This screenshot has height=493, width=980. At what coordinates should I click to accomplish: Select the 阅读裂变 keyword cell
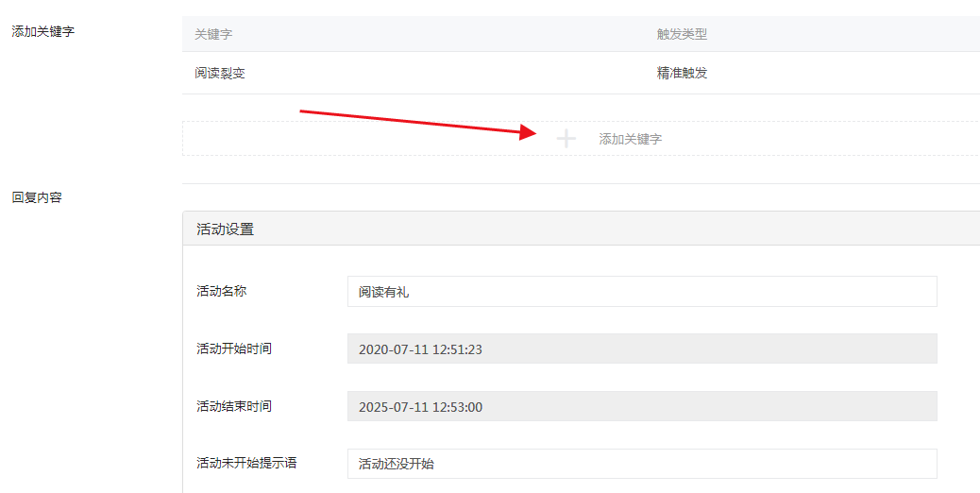point(220,73)
